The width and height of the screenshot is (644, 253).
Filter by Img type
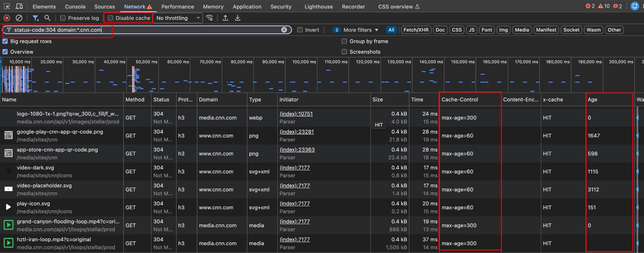503,30
